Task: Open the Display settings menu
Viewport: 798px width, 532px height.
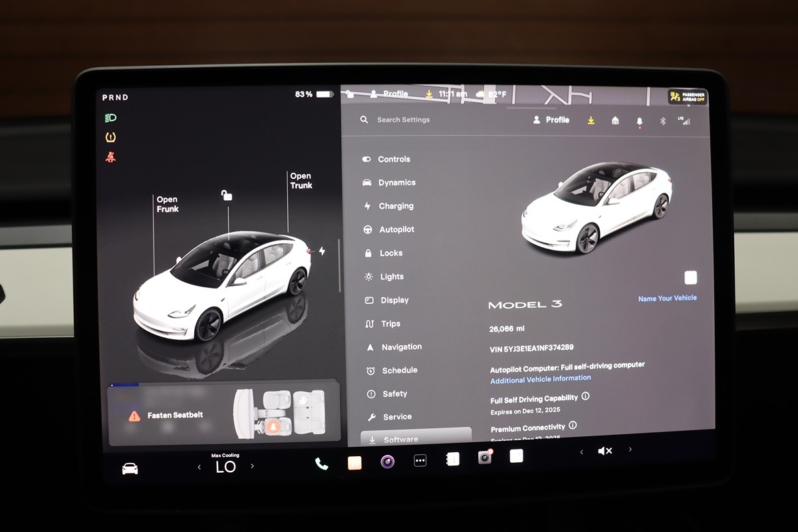Action: (386, 301)
